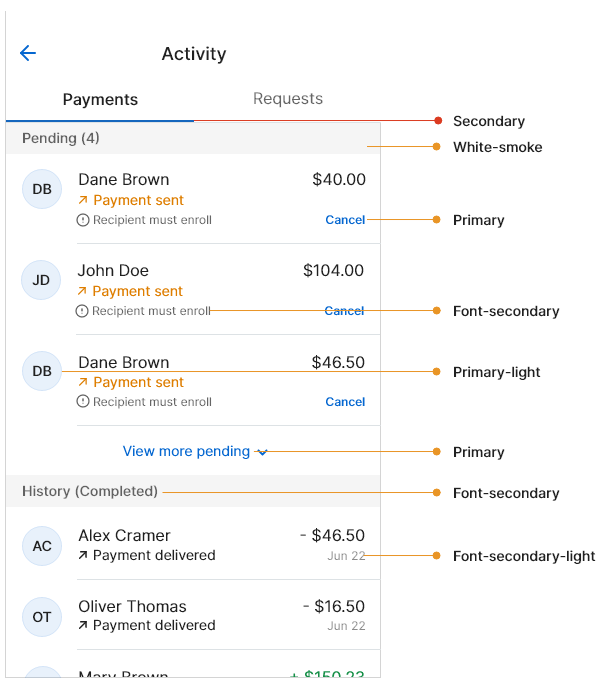Click the info icon beside John Doe's enroll notice

pos(83,311)
